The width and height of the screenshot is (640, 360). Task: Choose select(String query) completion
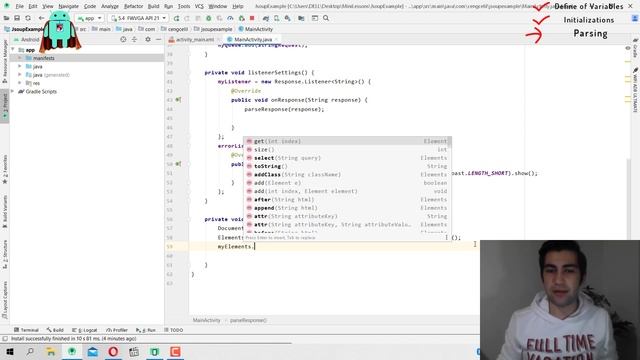[x=347, y=158]
